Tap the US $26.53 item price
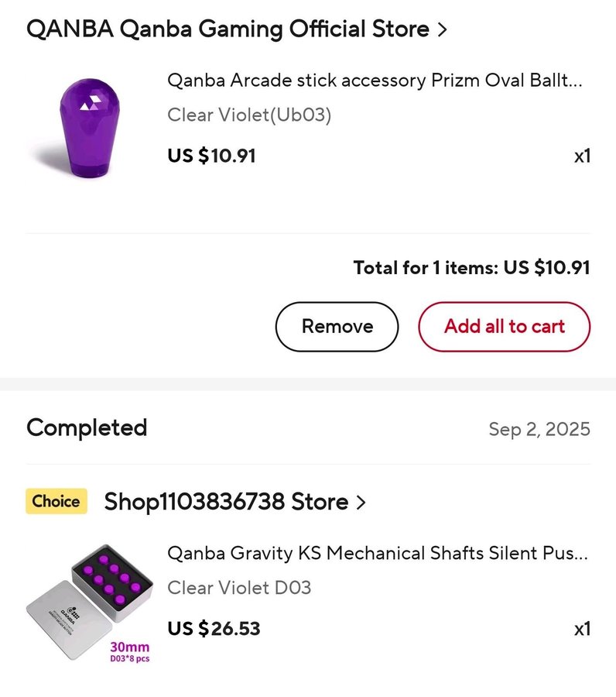616x697 pixels. (214, 628)
